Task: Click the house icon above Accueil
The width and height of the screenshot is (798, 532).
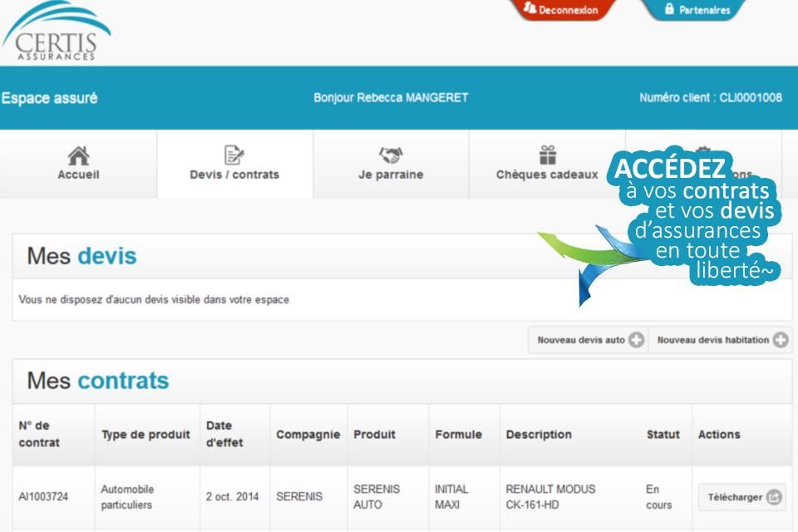Action: click(x=78, y=155)
